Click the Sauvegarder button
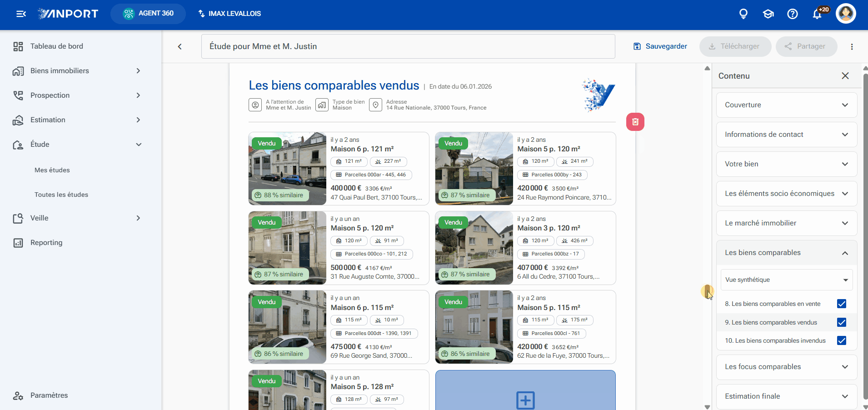The width and height of the screenshot is (868, 410). [x=660, y=46]
